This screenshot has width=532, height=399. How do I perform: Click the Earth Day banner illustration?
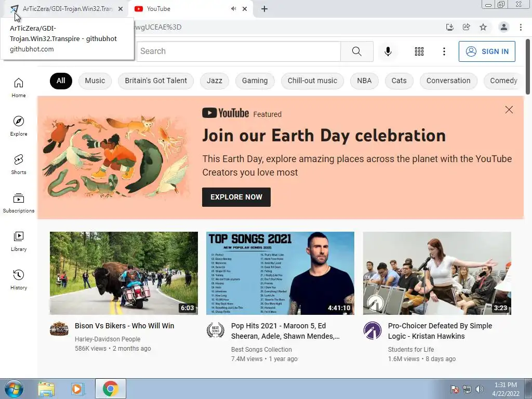(x=115, y=157)
